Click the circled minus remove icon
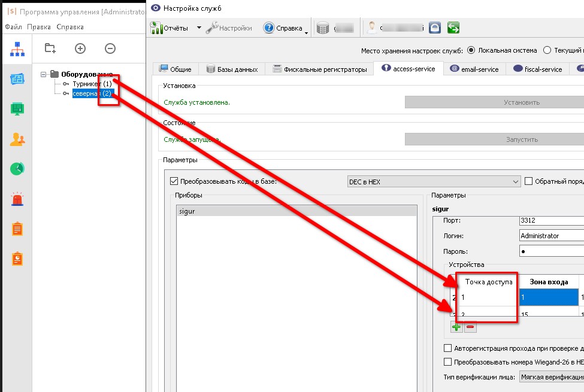 coord(110,48)
